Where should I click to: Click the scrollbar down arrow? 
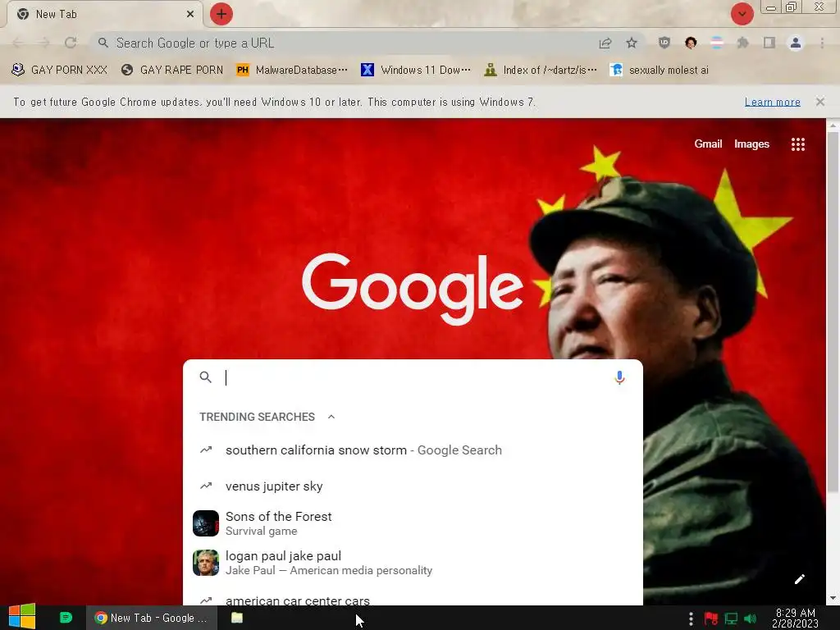pos(832,598)
